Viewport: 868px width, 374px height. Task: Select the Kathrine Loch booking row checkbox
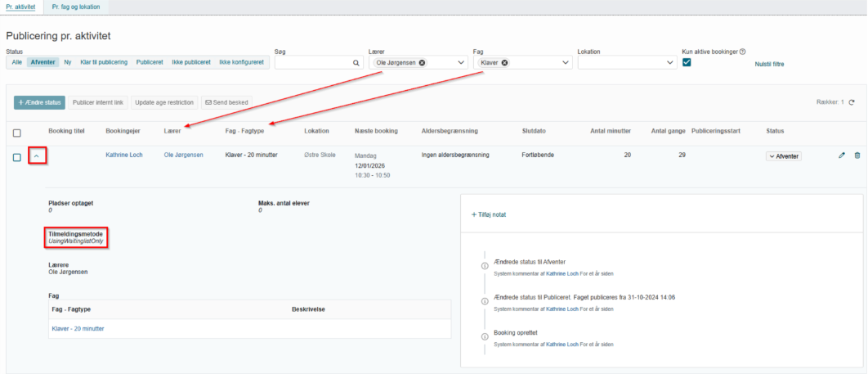tap(16, 157)
